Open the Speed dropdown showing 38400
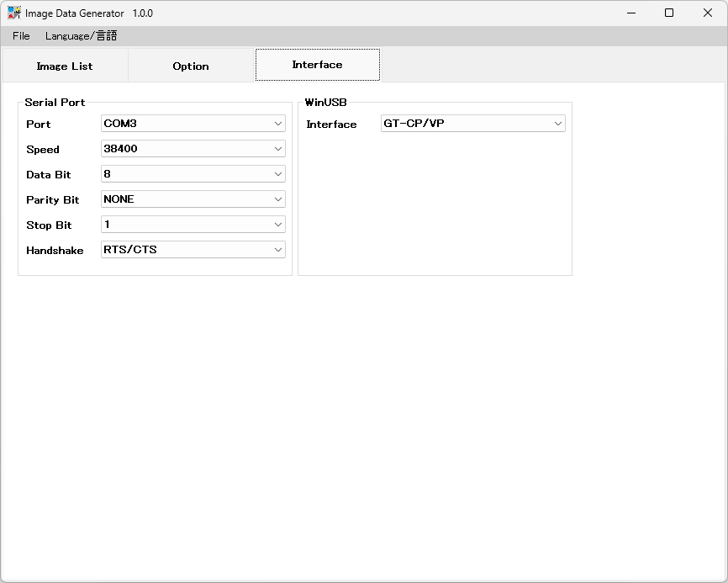This screenshot has width=728, height=583. click(x=193, y=149)
